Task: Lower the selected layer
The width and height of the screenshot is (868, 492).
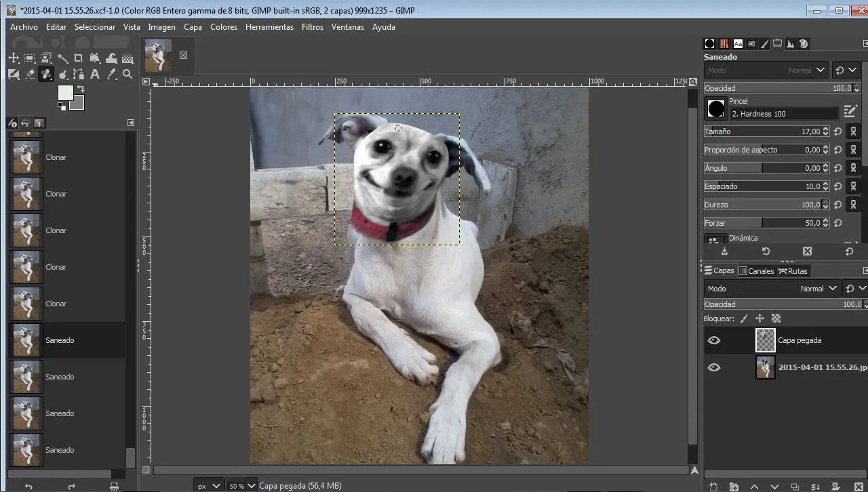Action: click(x=774, y=487)
